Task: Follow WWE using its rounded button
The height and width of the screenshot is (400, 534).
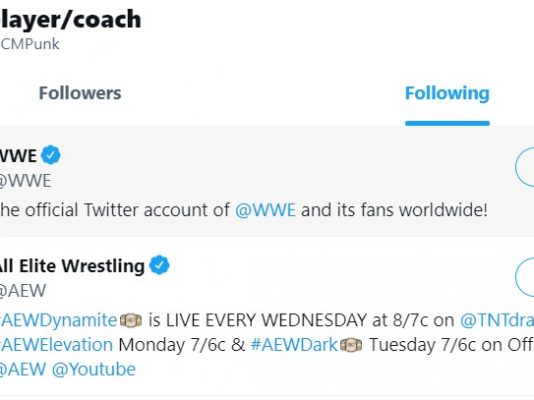Action: (x=524, y=167)
